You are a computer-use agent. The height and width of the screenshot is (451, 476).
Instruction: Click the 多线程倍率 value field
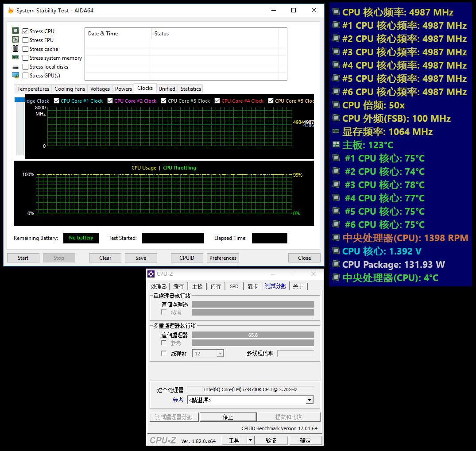295,354
